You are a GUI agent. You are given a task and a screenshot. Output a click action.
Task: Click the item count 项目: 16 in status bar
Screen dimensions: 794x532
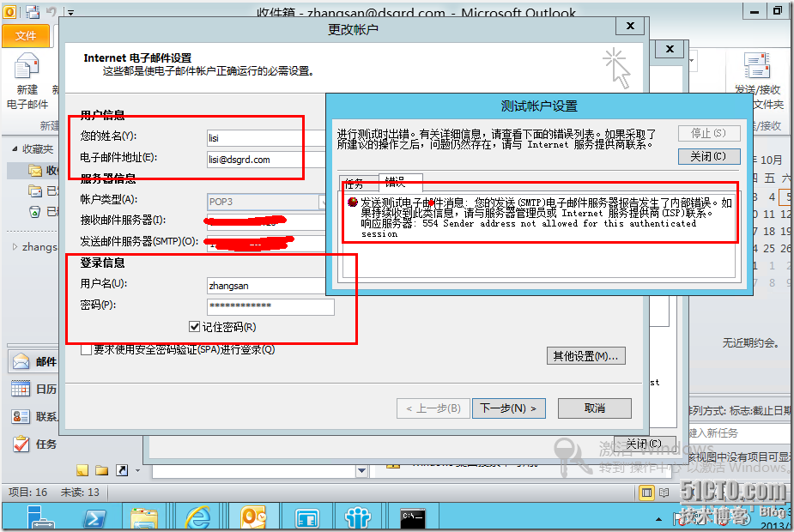[x=27, y=492]
